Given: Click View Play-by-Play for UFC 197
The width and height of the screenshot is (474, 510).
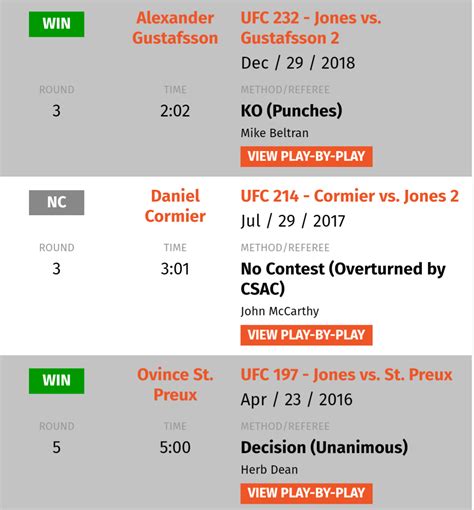Looking at the screenshot, I should pos(306,493).
